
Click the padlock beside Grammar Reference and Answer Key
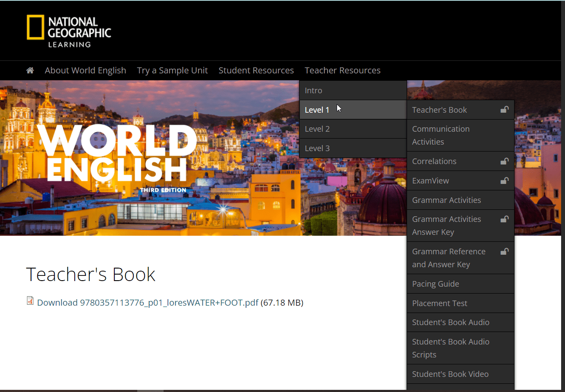click(x=504, y=251)
